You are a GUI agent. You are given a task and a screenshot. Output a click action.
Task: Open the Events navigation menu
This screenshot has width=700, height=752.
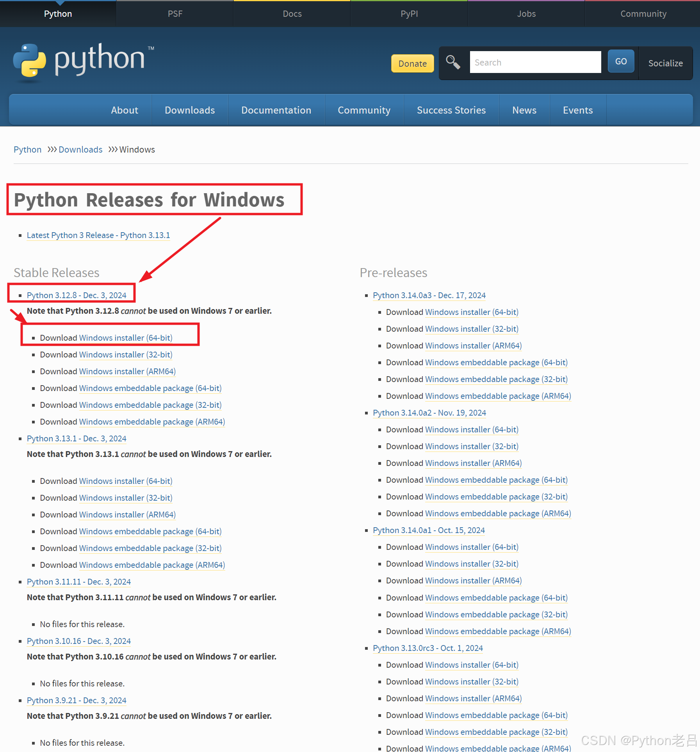point(578,110)
